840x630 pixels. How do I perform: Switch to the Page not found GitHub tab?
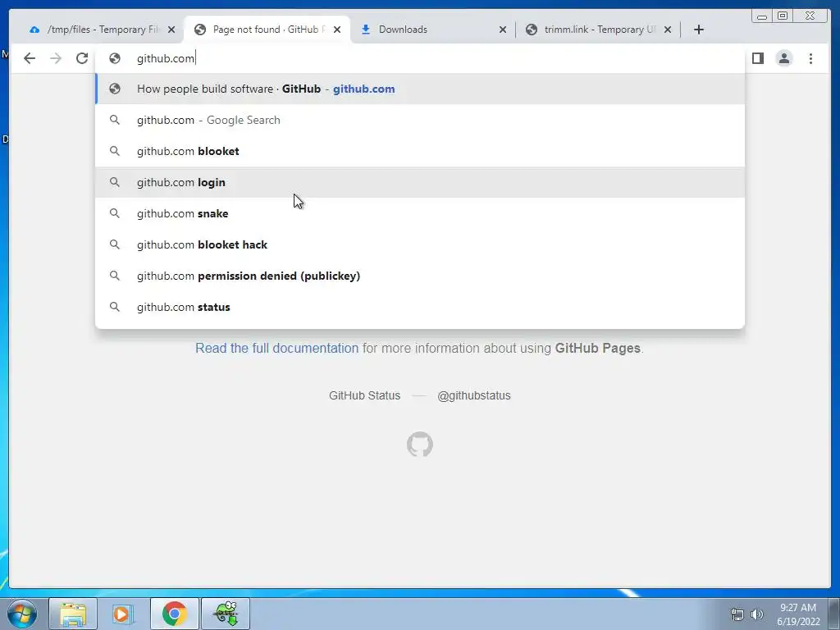pyautogui.click(x=267, y=30)
